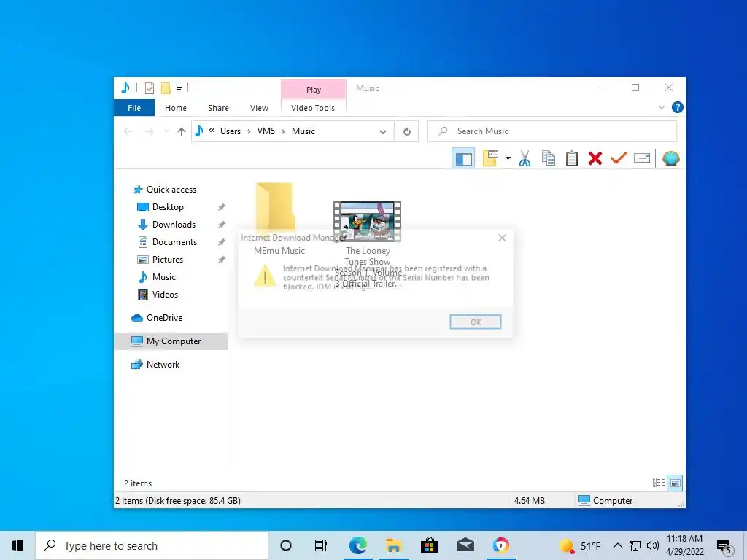Click the Copy icon in toolbar

[549, 158]
